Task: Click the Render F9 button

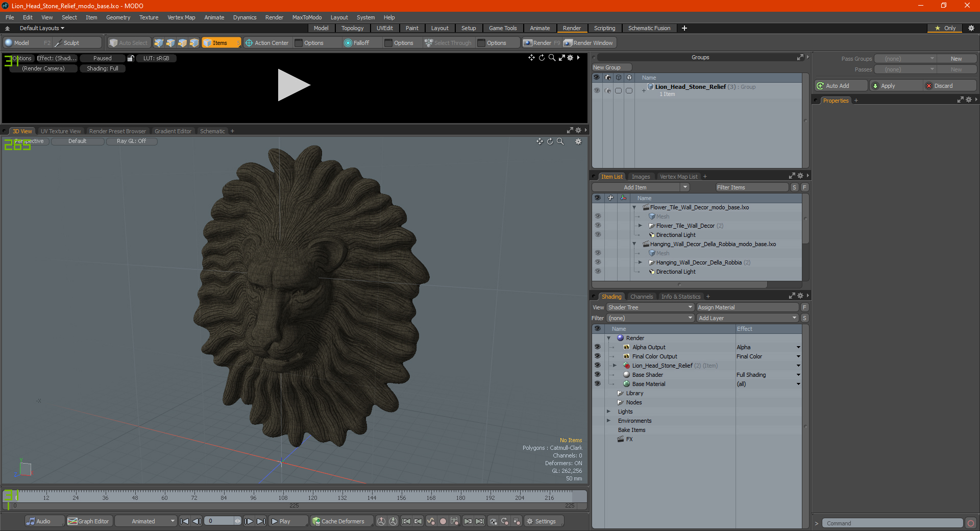Action: click(x=542, y=43)
